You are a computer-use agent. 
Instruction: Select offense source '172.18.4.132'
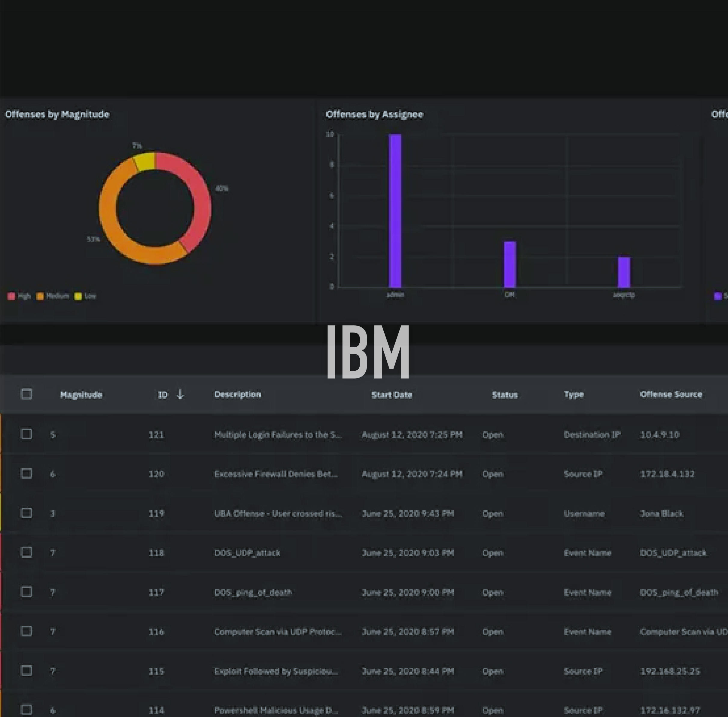(667, 474)
